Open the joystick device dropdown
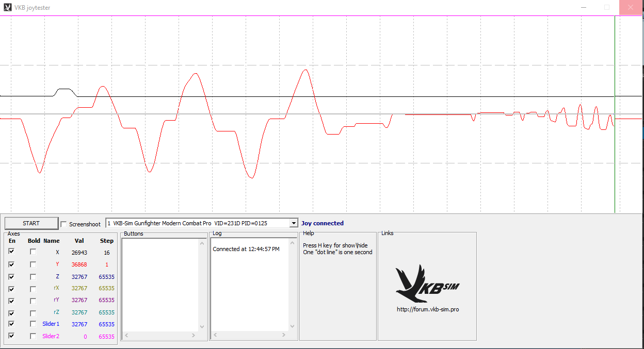This screenshot has width=644, height=349. click(294, 223)
